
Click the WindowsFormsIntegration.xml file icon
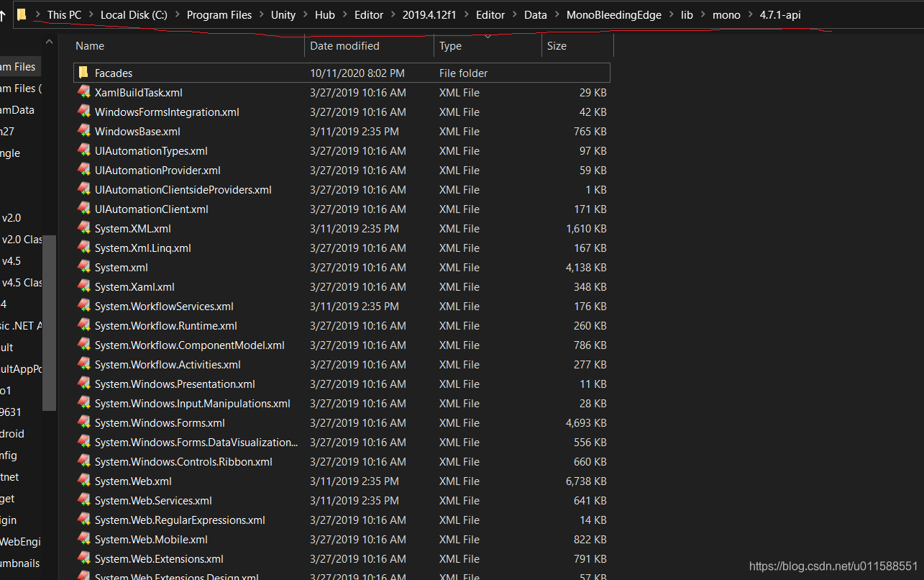[83, 112]
